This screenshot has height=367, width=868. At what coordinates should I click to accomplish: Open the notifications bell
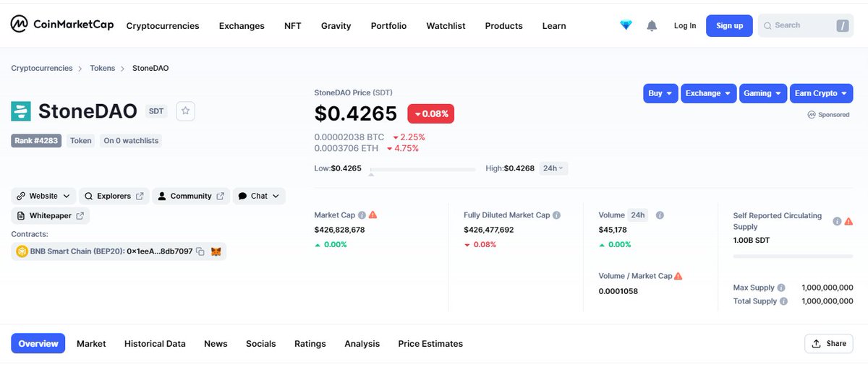pos(652,25)
